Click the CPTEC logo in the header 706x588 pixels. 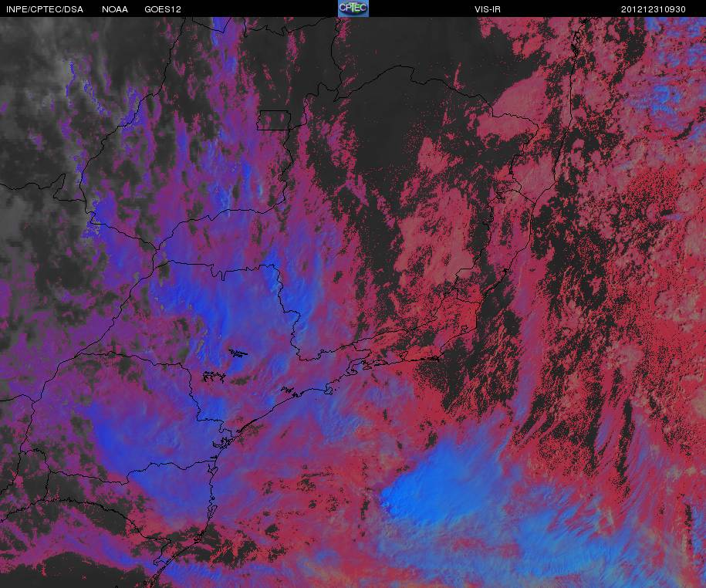(x=353, y=8)
